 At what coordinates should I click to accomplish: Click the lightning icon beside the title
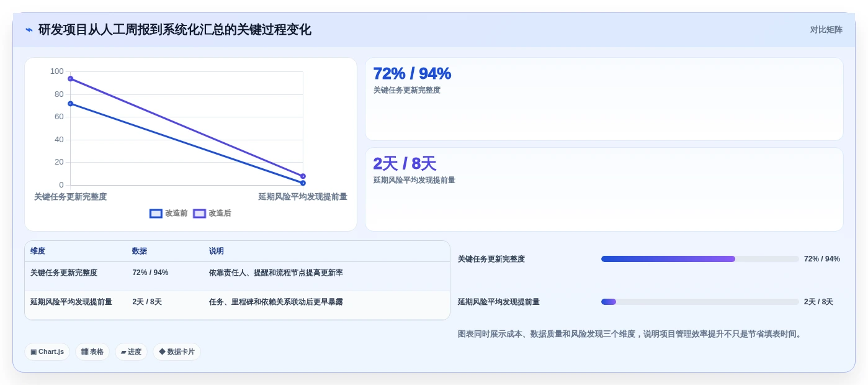pyautogui.click(x=29, y=30)
